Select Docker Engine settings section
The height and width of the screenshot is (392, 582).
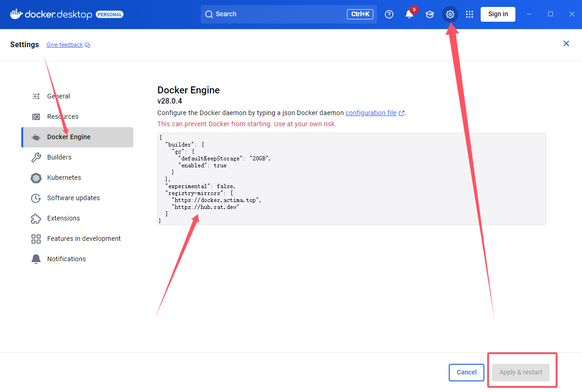click(x=77, y=137)
